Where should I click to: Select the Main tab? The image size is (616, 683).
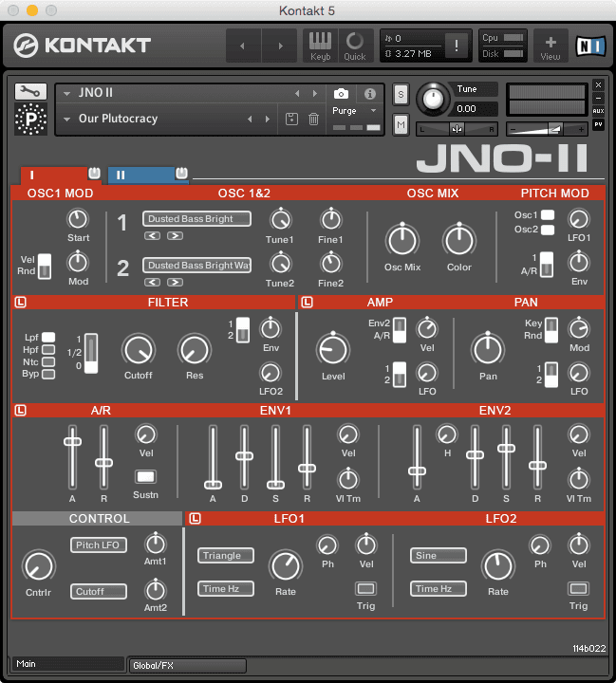coord(68,664)
